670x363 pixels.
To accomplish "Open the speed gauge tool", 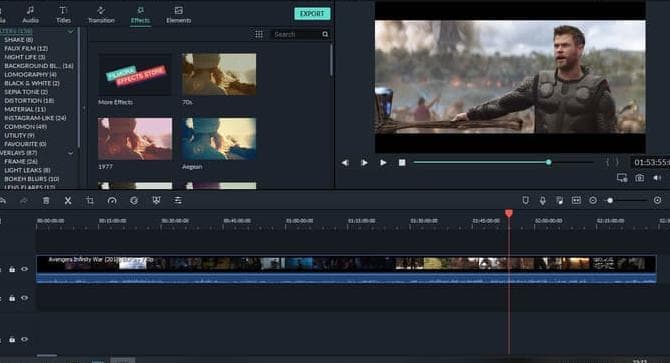I will coord(112,200).
